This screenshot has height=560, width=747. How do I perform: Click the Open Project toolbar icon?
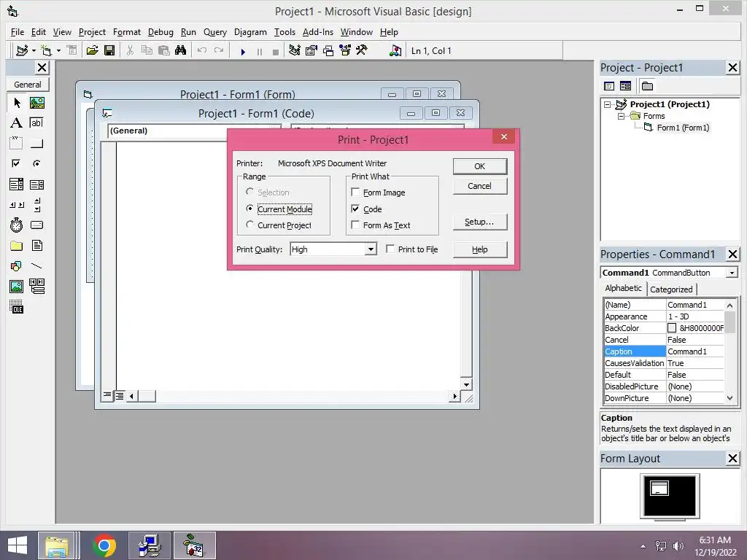93,50
